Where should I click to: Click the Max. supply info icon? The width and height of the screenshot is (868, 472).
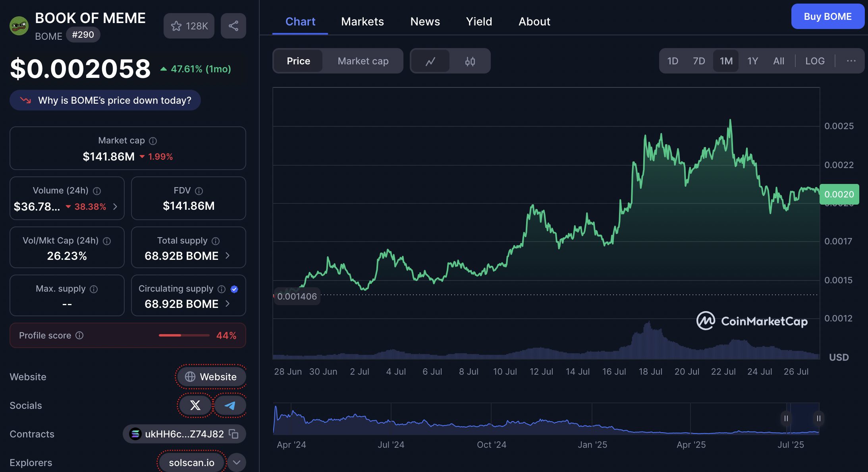point(94,289)
